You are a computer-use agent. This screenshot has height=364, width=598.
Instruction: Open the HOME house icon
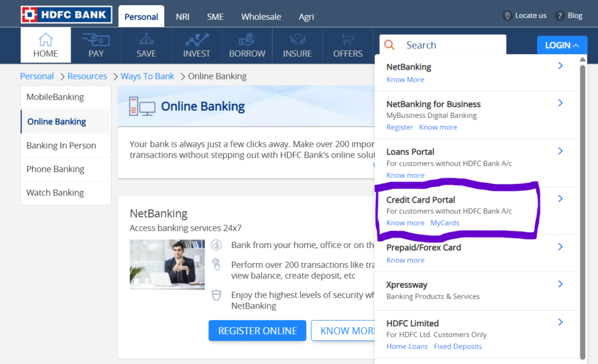(46, 40)
